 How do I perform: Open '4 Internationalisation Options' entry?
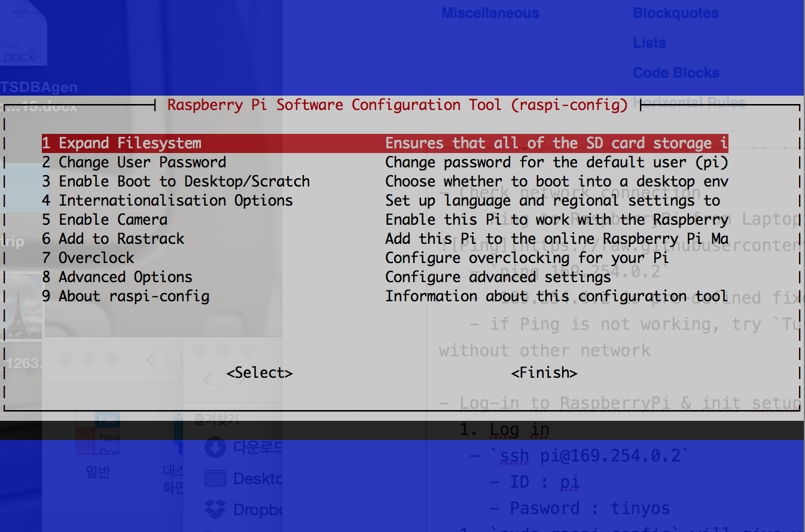coord(167,201)
